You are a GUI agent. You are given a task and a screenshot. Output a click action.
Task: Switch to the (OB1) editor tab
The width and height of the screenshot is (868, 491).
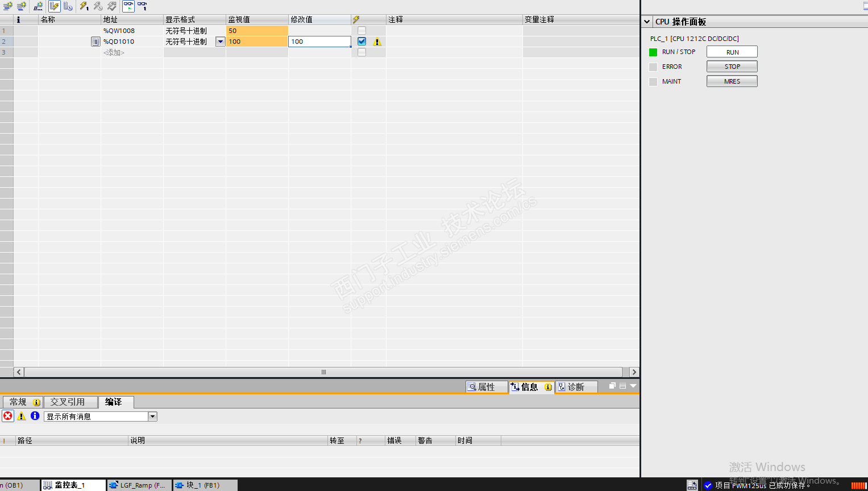point(19,485)
